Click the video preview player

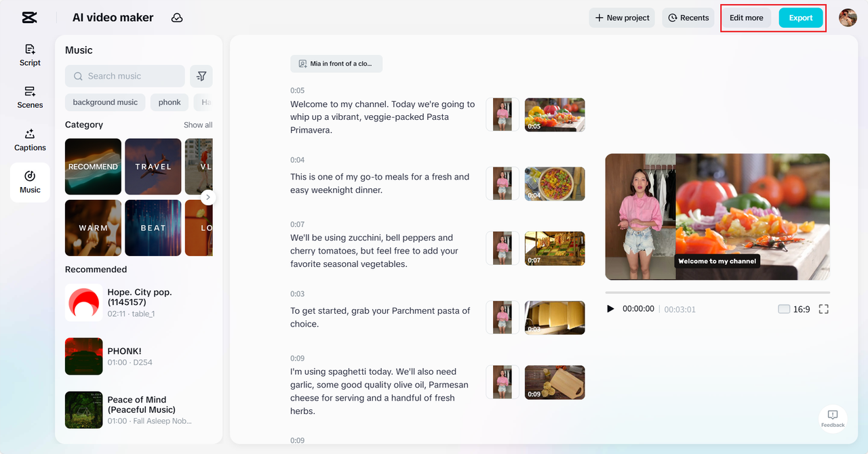717,217
